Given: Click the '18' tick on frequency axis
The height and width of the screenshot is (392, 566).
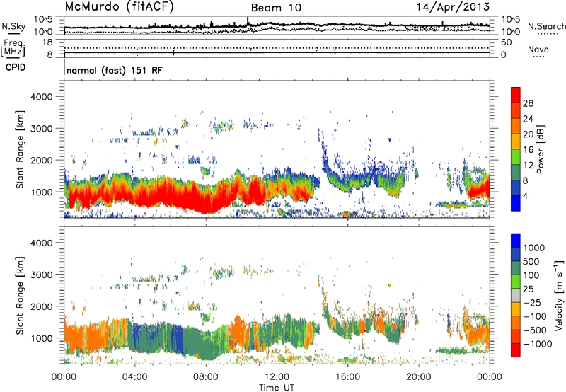Looking at the screenshot, I should pyautogui.click(x=47, y=42).
